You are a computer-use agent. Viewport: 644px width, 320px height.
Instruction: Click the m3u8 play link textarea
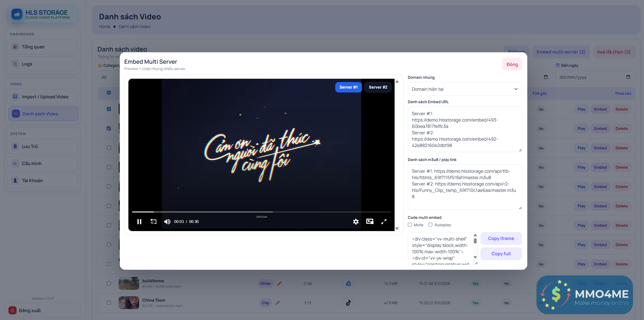pyautogui.click(x=465, y=187)
